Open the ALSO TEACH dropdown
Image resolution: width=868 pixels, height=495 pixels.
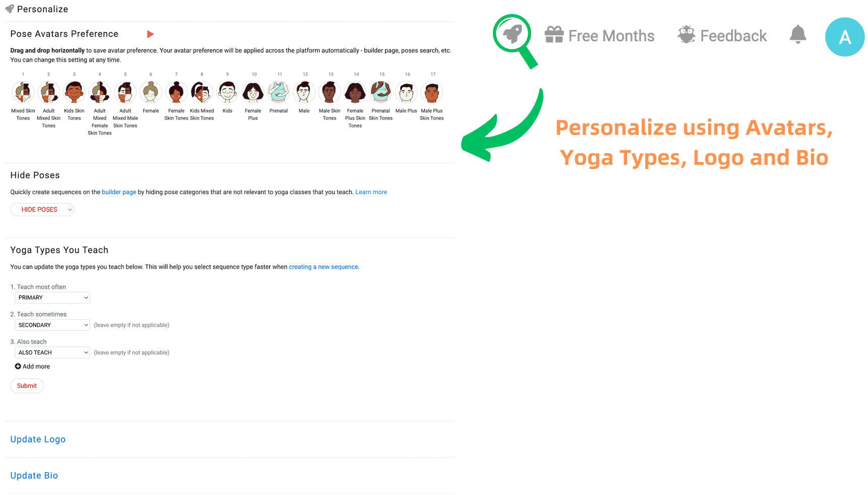52,353
